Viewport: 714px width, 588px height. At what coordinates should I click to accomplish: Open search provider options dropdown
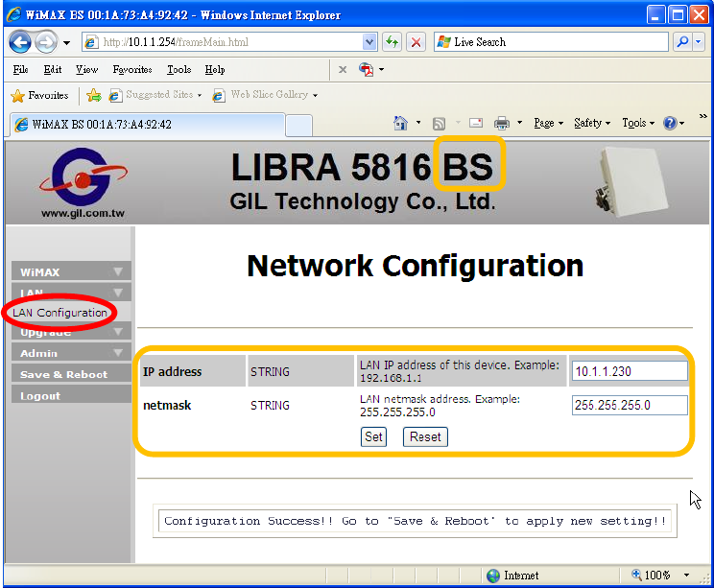[699, 42]
